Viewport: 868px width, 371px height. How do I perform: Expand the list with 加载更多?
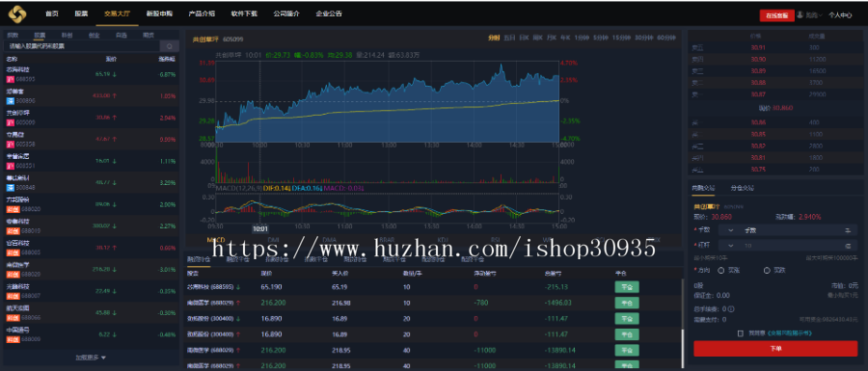(x=91, y=358)
